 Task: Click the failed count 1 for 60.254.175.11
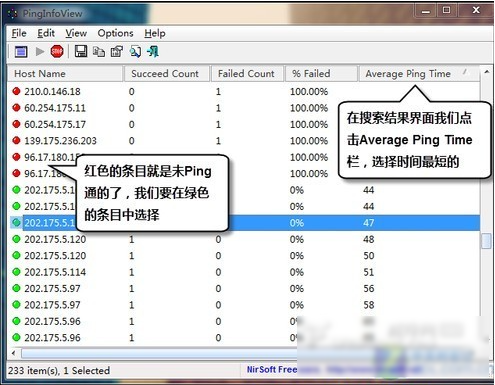coord(218,108)
